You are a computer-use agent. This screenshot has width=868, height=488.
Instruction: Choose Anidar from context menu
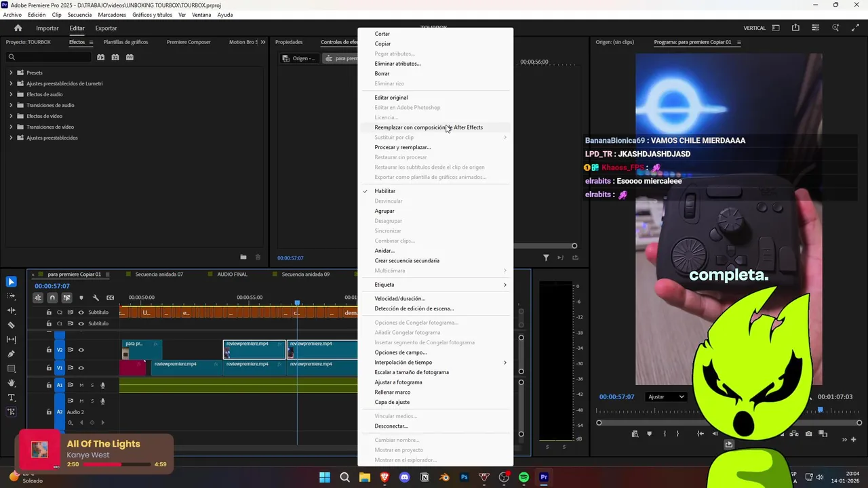384,251
